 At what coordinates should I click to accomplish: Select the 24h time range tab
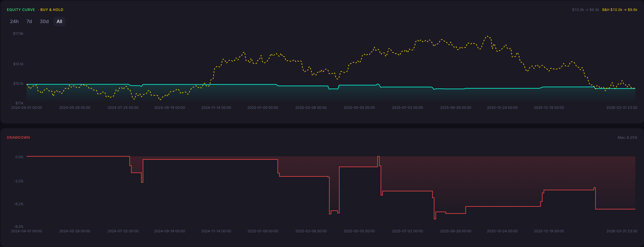pos(14,21)
